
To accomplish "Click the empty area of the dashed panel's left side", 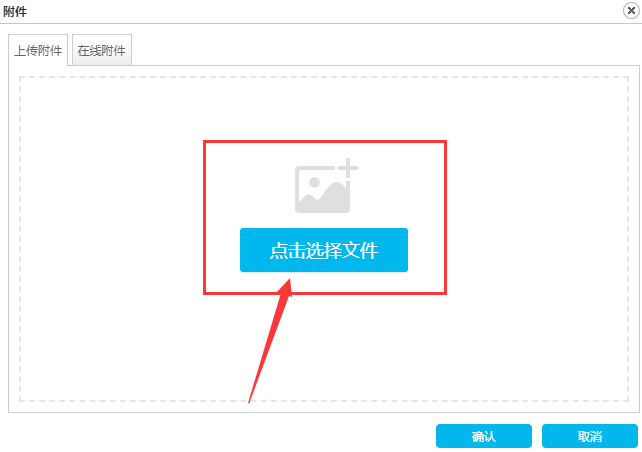I will coord(111,237).
